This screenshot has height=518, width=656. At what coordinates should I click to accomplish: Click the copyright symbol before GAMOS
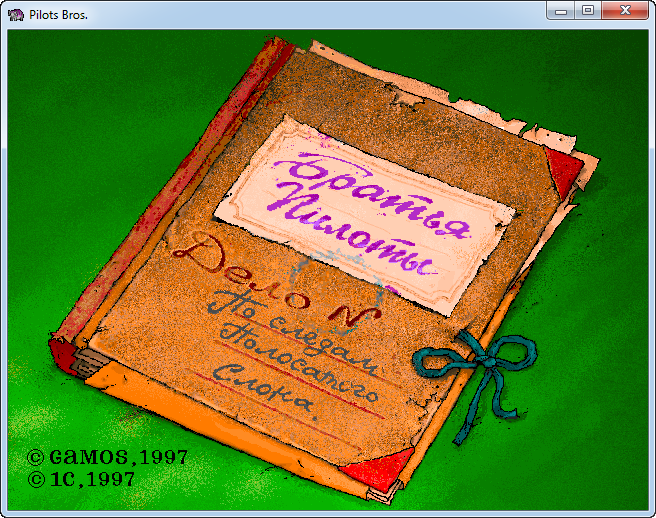click(x=35, y=457)
